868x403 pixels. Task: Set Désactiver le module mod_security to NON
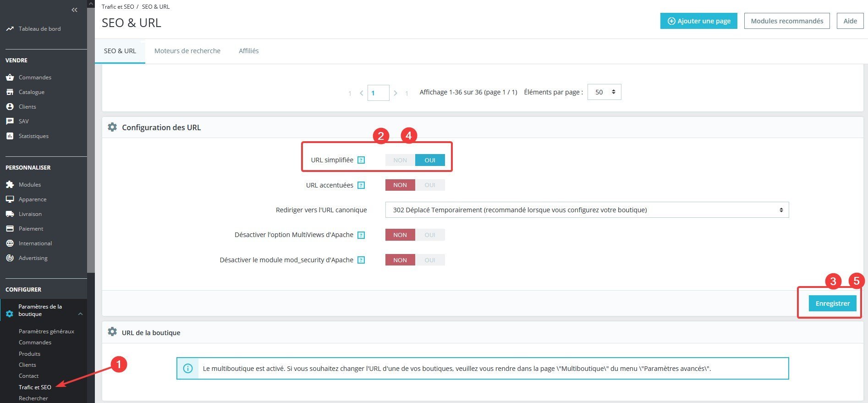click(400, 260)
